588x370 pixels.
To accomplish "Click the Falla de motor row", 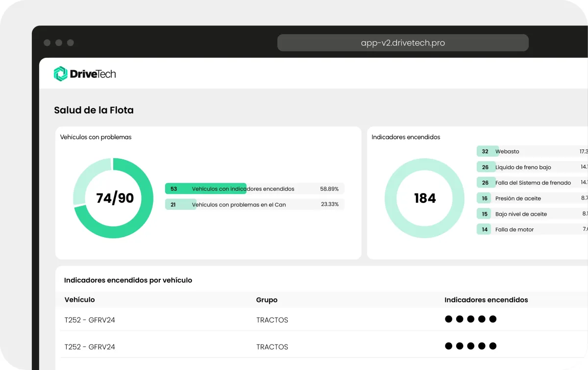I will click(532, 229).
